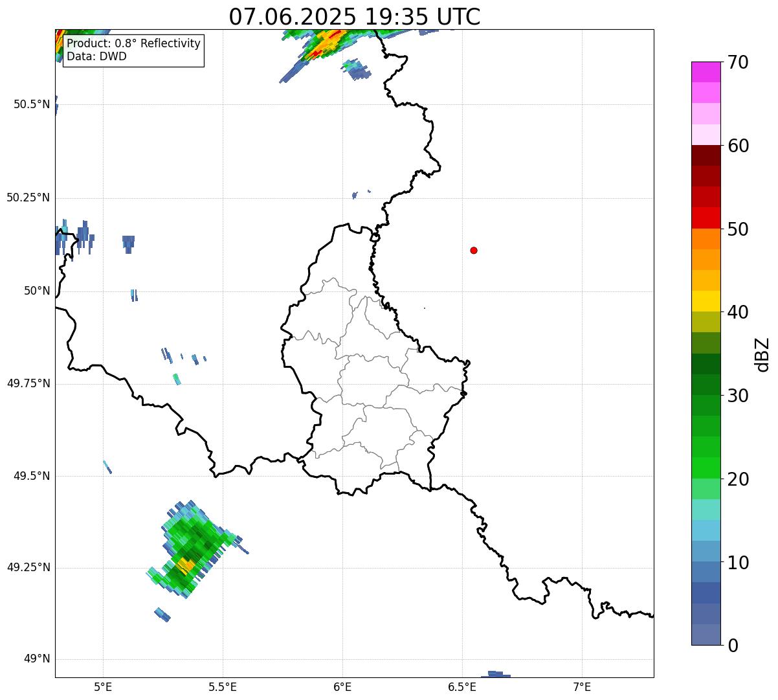778x700 pixels.
Task: Pick the magenta swatch at colorbar top
Action: [x=706, y=72]
